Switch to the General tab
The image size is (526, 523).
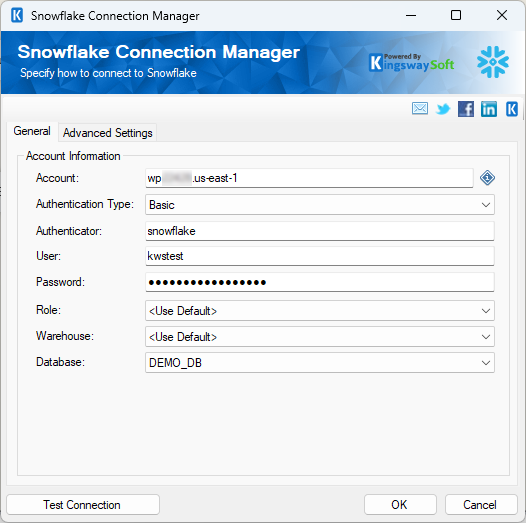pos(32,131)
